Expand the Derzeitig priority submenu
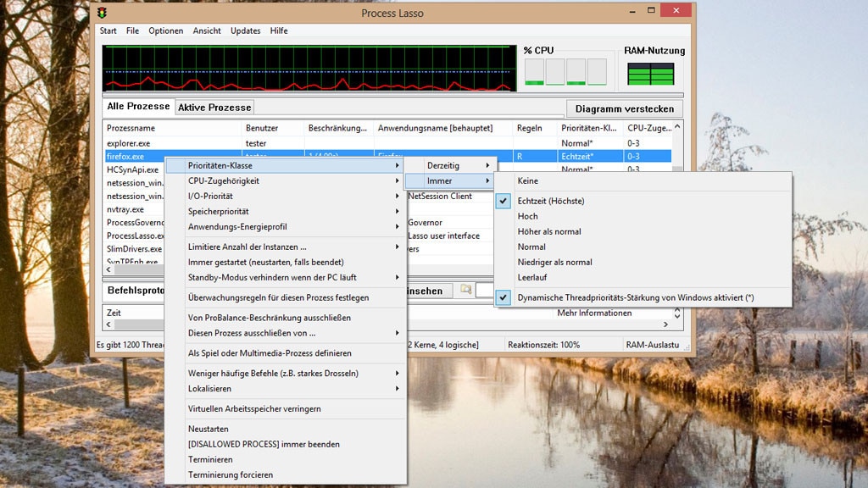868x488 pixels. pyautogui.click(x=443, y=165)
